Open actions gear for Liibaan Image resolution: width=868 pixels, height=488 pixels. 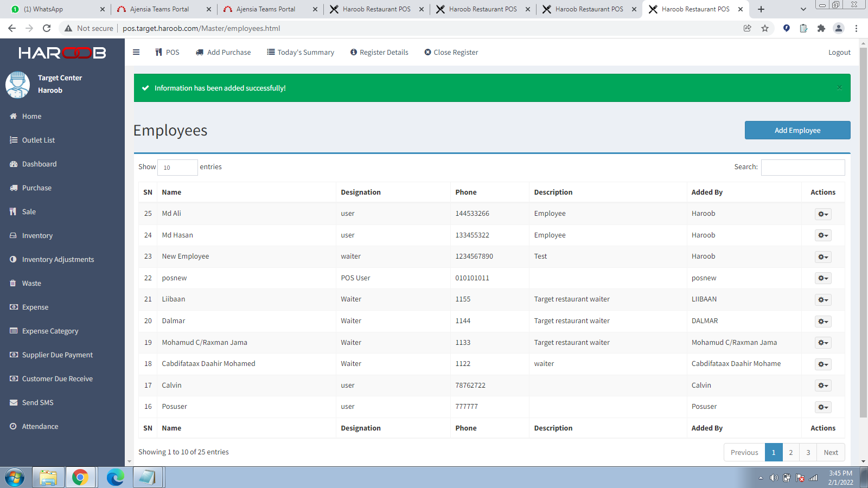(x=823, y=300)
